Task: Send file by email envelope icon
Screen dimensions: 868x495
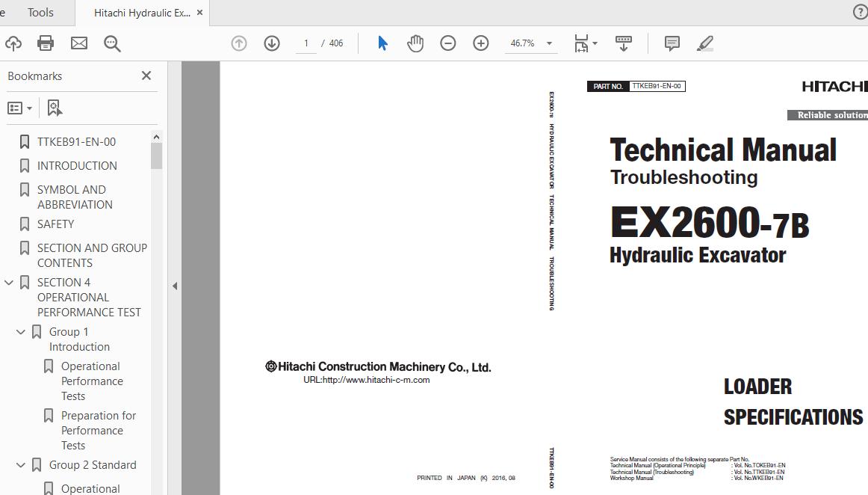Action: (x=79, y=43)
